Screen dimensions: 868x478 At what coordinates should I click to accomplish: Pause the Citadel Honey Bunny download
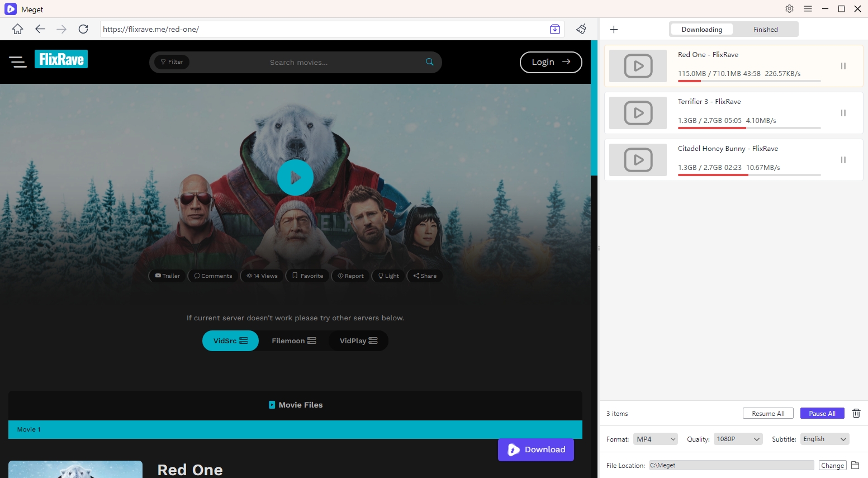843,160
